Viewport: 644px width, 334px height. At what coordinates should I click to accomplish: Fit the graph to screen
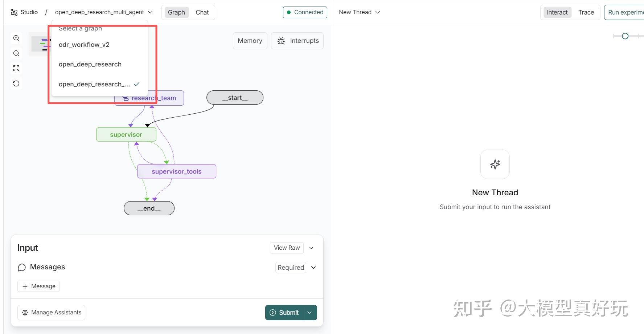point(16,68)
